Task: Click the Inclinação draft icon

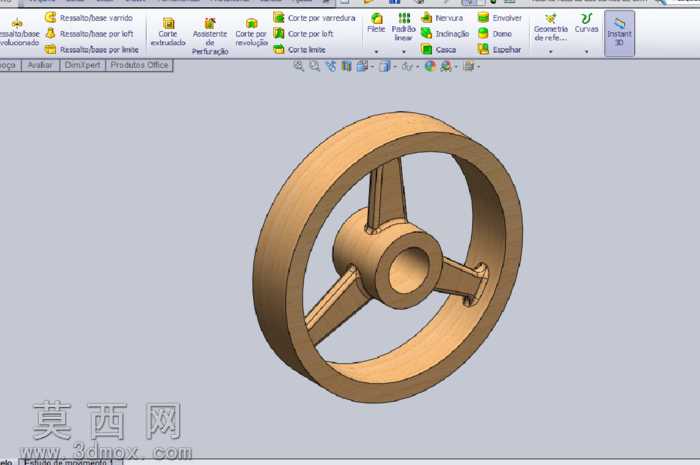Action: click(427, 33)
